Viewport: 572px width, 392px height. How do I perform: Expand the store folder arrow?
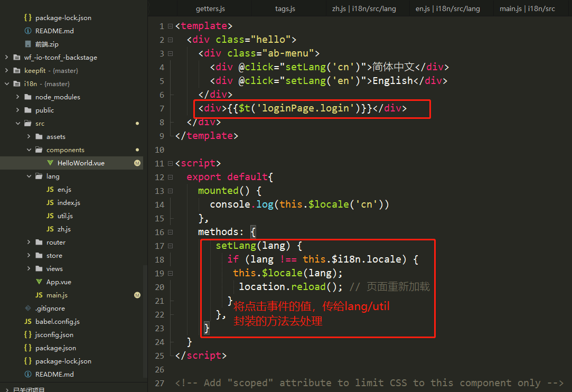(29, 255)
